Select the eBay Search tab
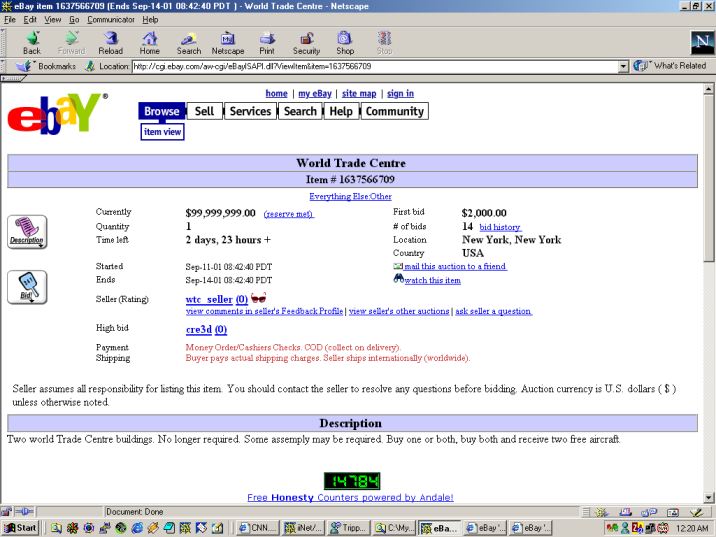Screen dimensions: 716x537 coord(300,111)
